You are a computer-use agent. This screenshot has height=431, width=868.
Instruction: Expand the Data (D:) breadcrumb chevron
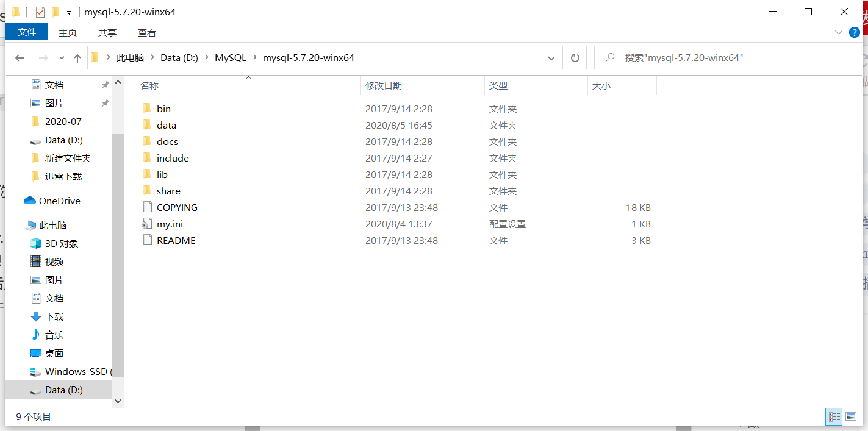point(206,58)
